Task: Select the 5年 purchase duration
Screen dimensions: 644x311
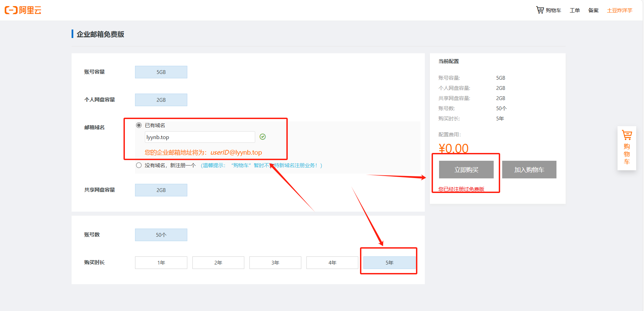Action: tap(389, 263)
